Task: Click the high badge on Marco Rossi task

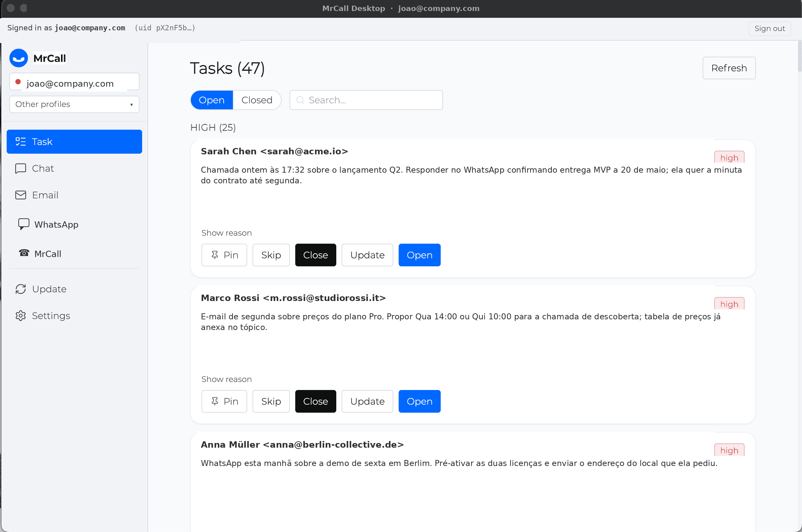Action: coord(729,304)
